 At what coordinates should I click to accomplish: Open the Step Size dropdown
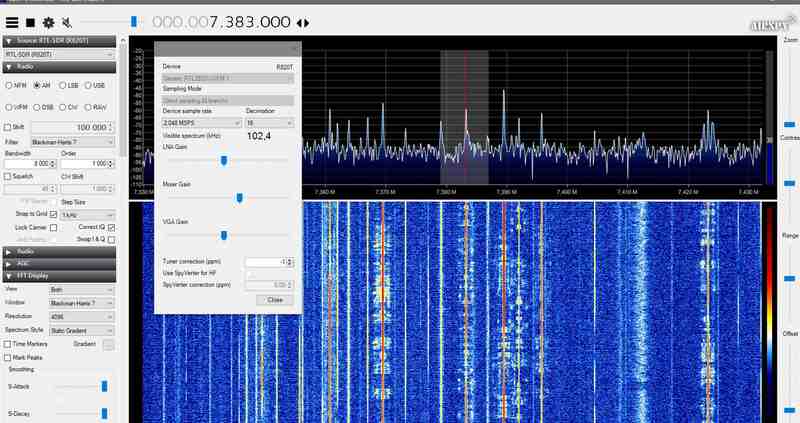click(87, 215)
